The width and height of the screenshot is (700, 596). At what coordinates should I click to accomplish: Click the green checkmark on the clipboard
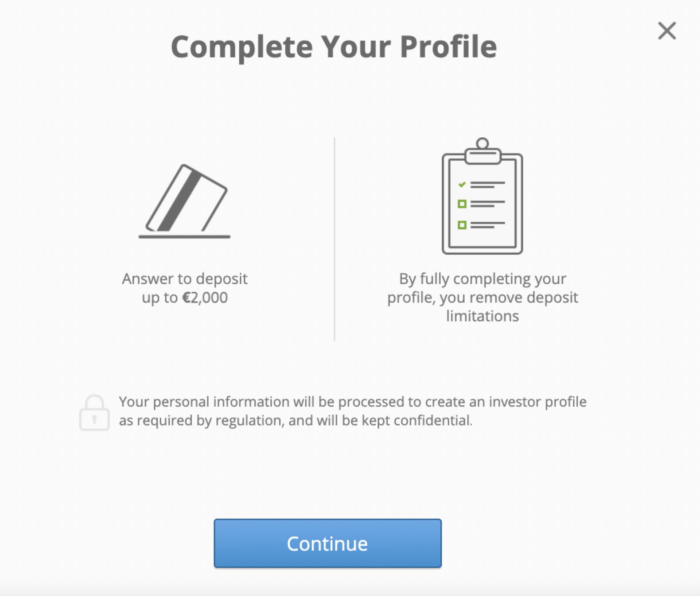click(462, 184)
